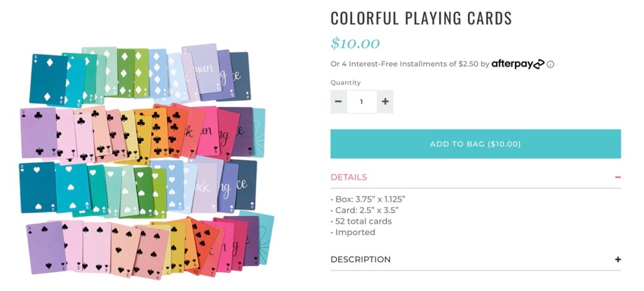644x291 pixels.
Task: Click the '52 total cards' detail line
Action: 362,221
